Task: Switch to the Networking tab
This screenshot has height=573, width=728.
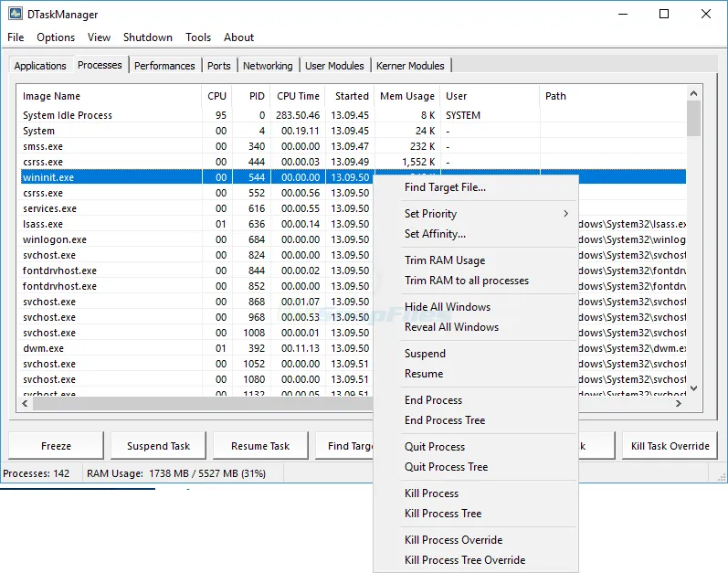Action: tap(268, 66)
